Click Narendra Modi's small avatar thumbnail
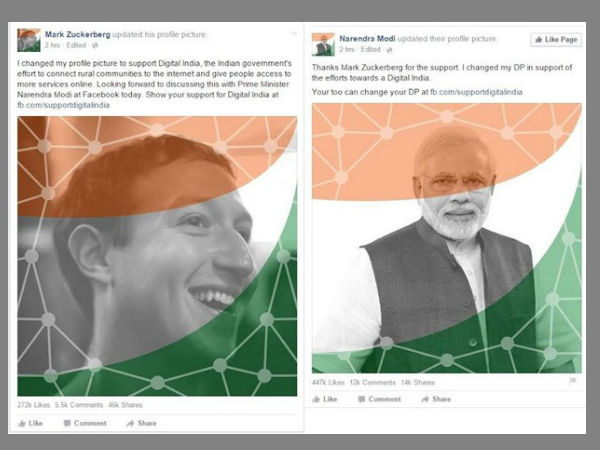Image resolution: width=600 pixels, height=450 pixels. 323,44
